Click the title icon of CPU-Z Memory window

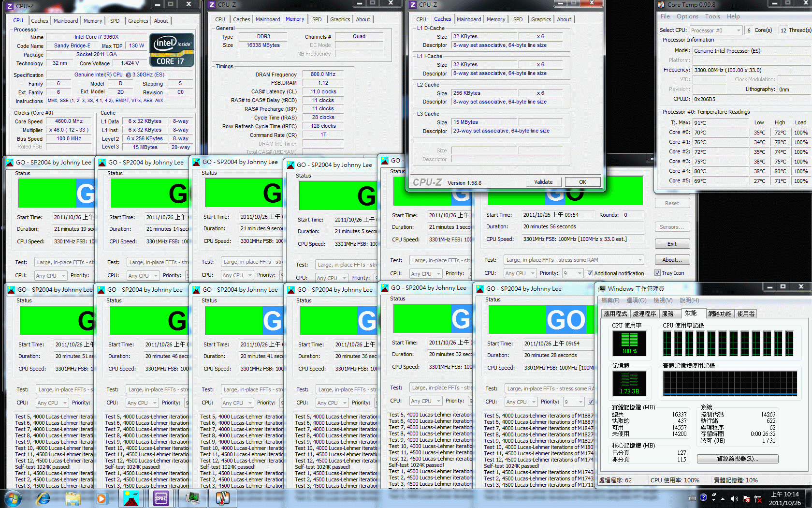click(x=211, y=5)
